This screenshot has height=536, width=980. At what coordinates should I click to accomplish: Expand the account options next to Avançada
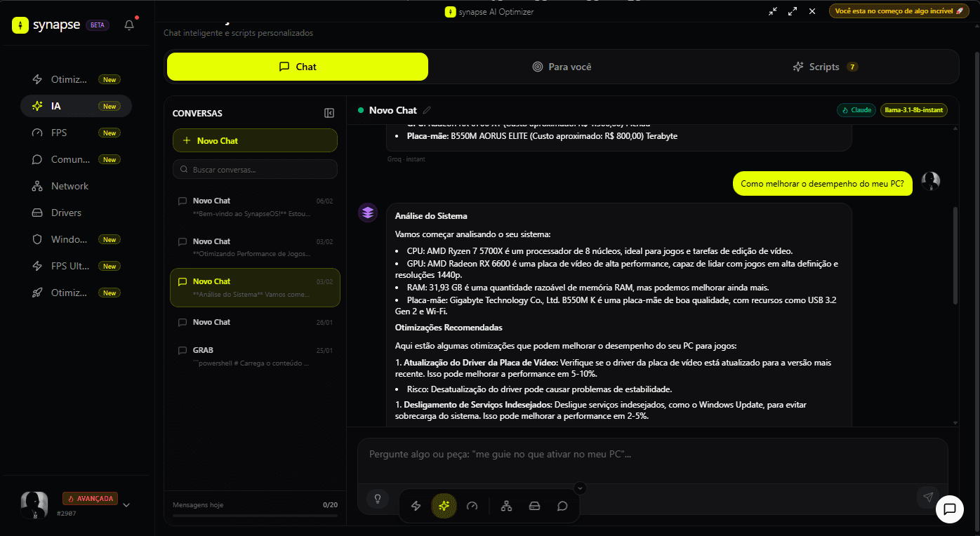[126, 504]
